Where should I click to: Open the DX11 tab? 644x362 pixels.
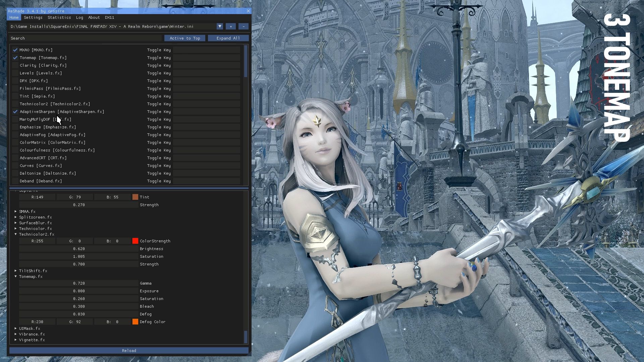110,17
